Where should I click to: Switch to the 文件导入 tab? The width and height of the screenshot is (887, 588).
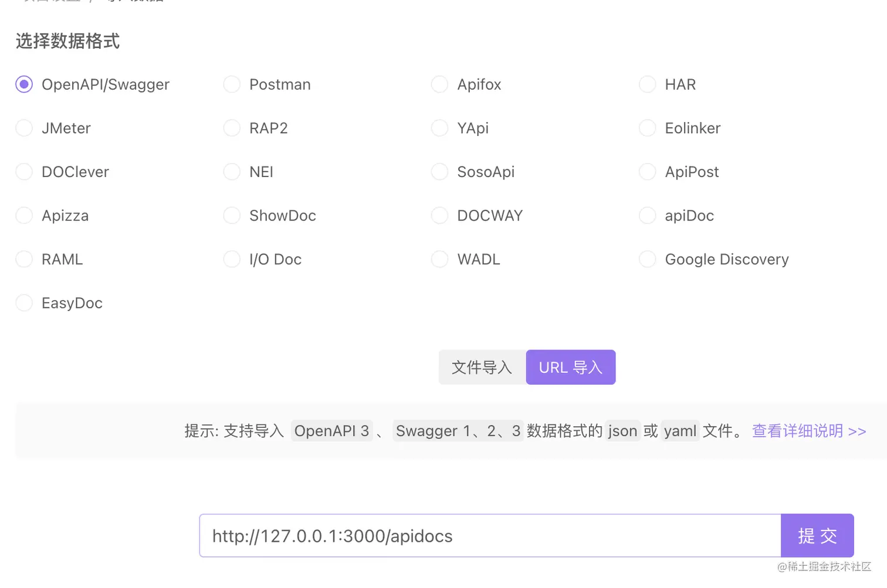(482, 368)
